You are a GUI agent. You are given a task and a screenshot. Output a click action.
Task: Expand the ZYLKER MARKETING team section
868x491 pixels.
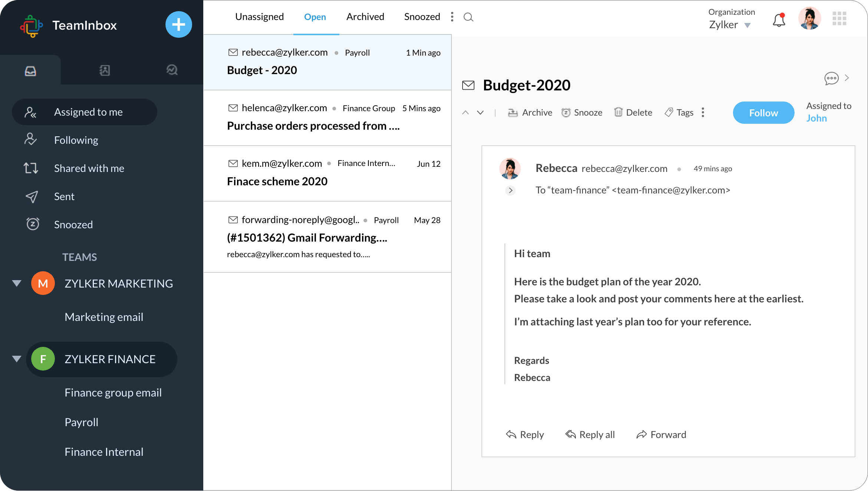[17, 283]
